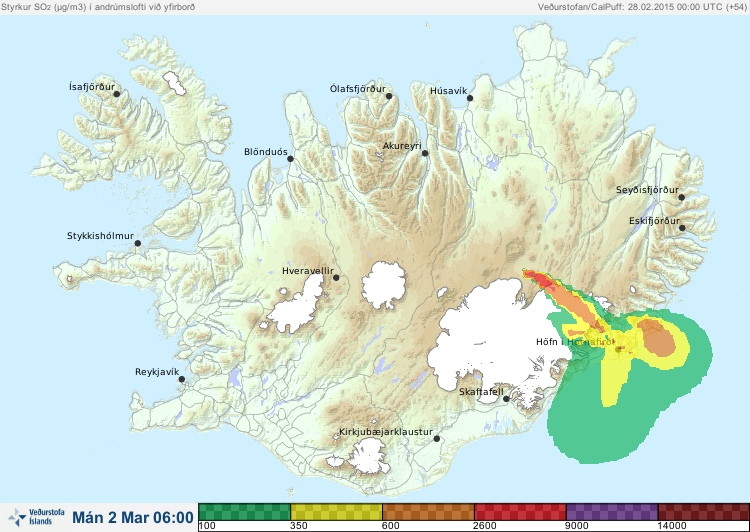Click the Höfn í Hornafirði marker dot

(x=618, y=349)
